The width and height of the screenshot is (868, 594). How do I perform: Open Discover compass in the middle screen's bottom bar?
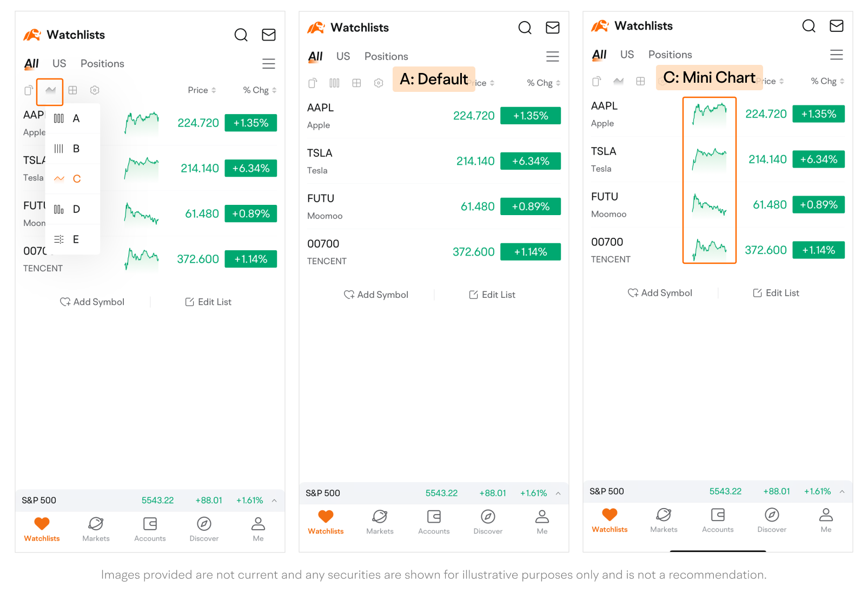click(488, 522)
